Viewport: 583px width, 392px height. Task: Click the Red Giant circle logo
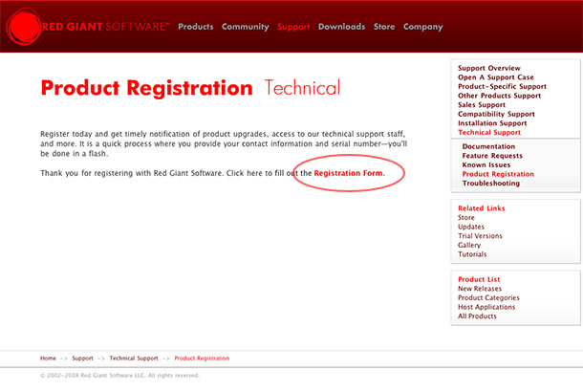24,27
